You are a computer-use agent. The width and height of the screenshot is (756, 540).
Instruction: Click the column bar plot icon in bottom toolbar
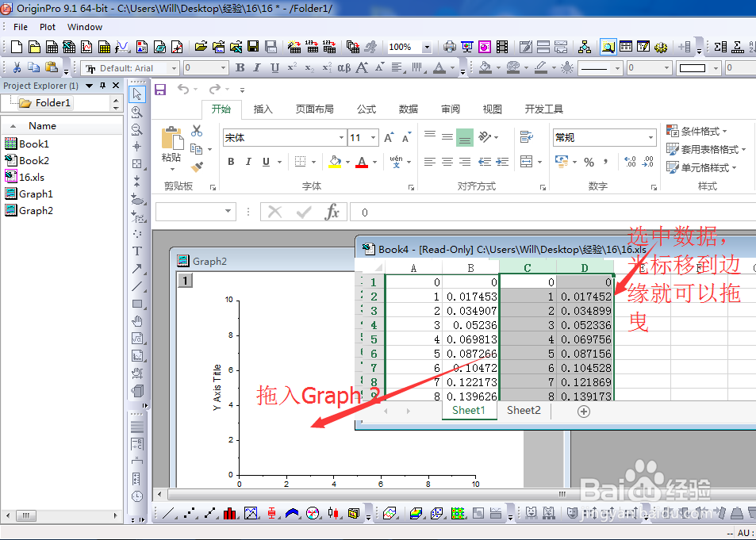coord(230,513)
